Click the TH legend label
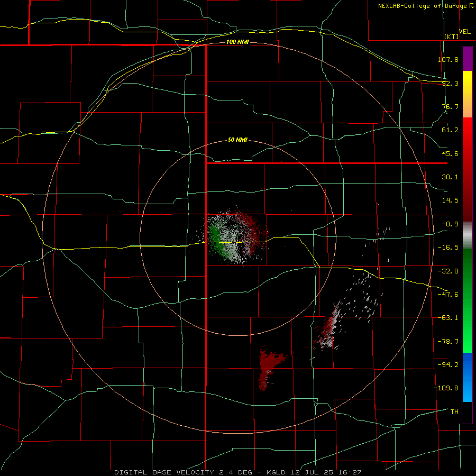Screen dimensions: 476x476 pos(454,412)
